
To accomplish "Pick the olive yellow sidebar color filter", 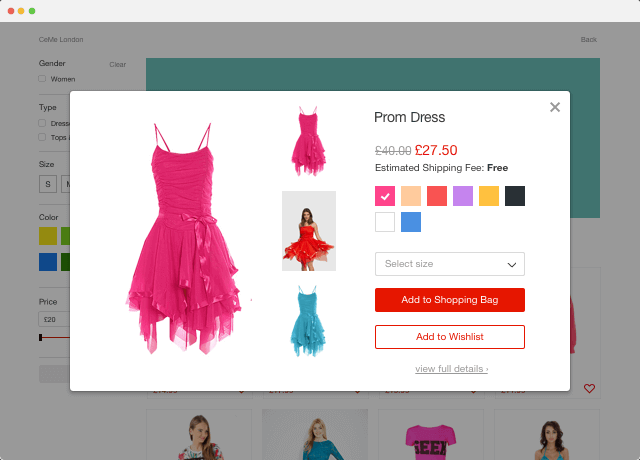I will tap(48, 236).
